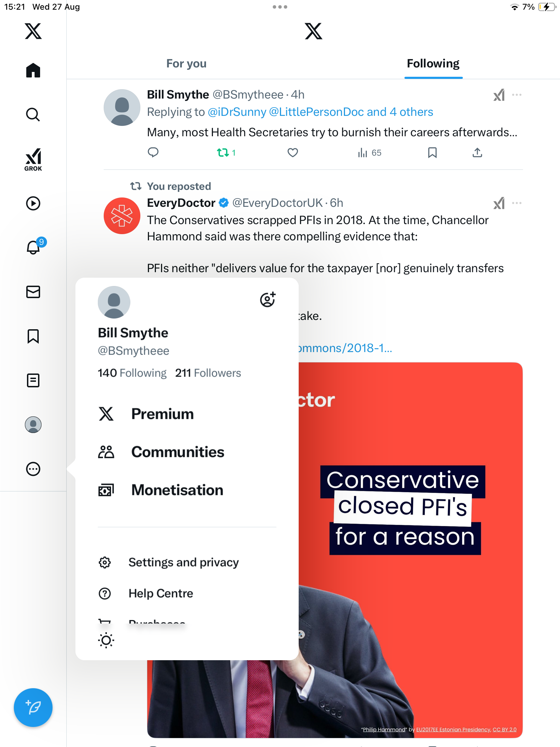This screenshot has height=747, width=560.
Task: Tap the compose post button
Action: click(33, 707)
